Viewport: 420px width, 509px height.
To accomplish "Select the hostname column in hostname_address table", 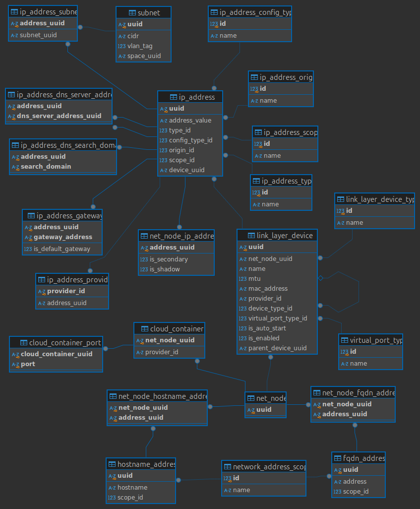I will (132, 488).
